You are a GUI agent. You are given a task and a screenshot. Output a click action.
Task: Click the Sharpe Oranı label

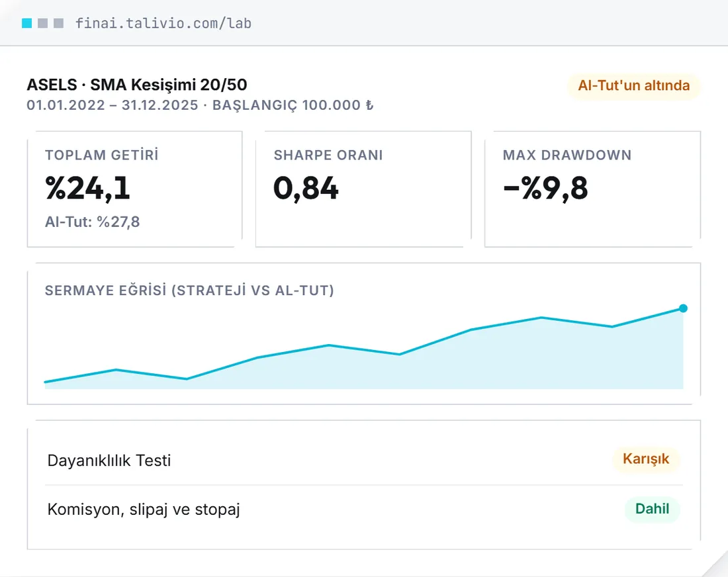pyautogui.click(x=328, y=155)
